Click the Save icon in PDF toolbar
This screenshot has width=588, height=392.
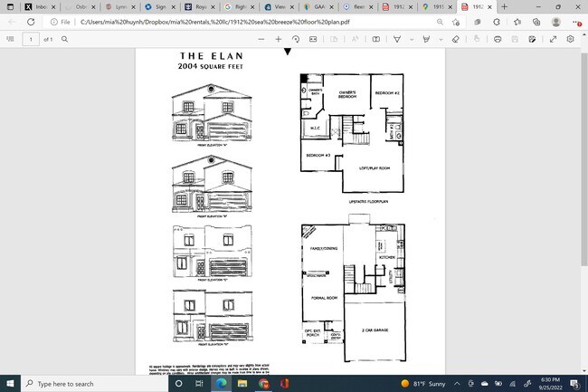click(x=515, y=39)
